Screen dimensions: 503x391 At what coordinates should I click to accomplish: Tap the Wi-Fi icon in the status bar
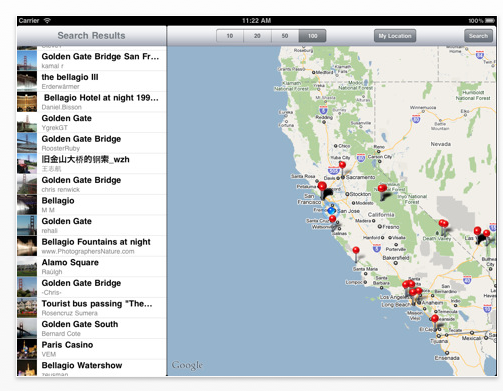point(47,21)
